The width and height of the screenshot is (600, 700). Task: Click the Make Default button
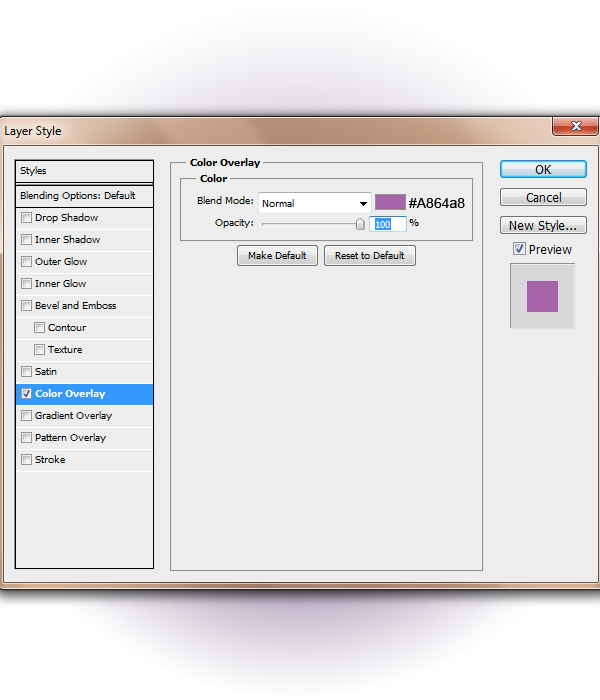(x=277, y=255)
